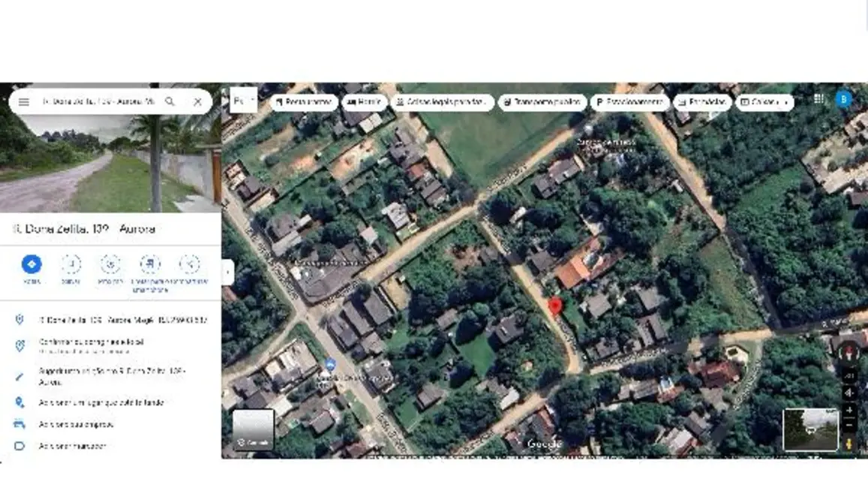This screenshot has width=868, height=488.
Task: Click the blue Rotas directions button
Action: (x=32, y=265)
